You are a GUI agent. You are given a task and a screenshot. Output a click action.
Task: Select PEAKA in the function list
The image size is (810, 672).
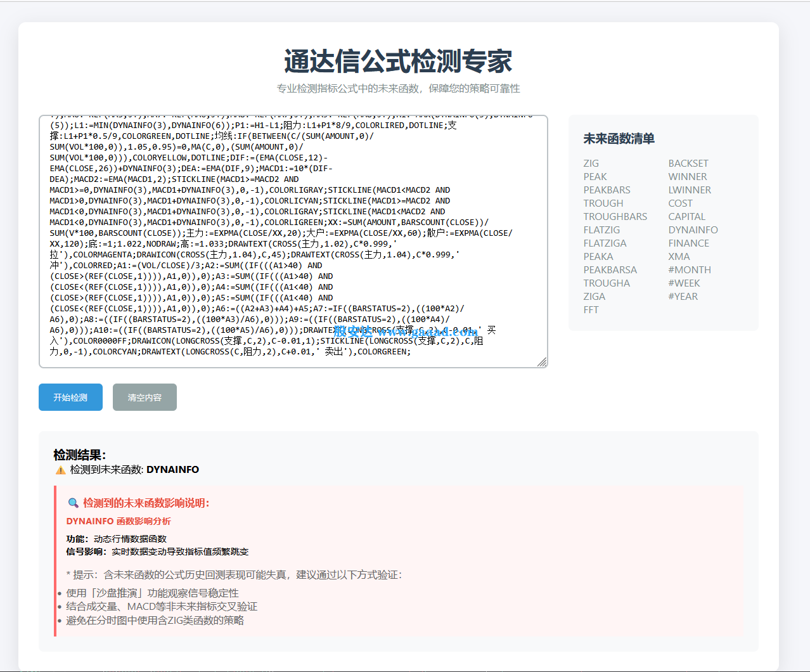click(598, 256)
